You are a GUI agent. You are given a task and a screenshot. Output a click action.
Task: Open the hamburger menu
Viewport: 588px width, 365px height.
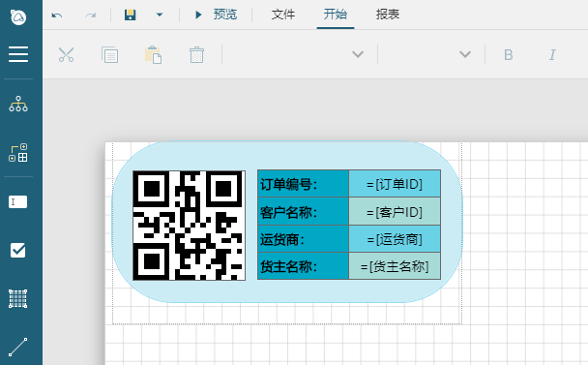coord(18,54)
